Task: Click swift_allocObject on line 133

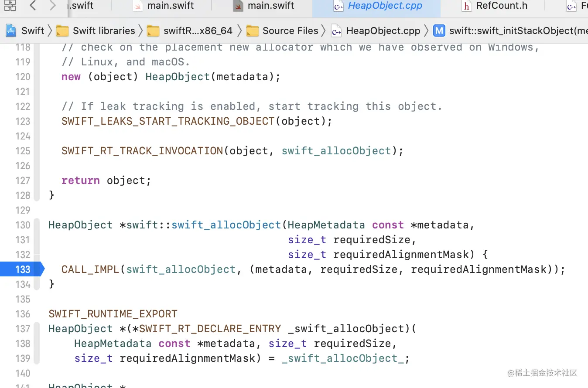Action: [181, 269]
